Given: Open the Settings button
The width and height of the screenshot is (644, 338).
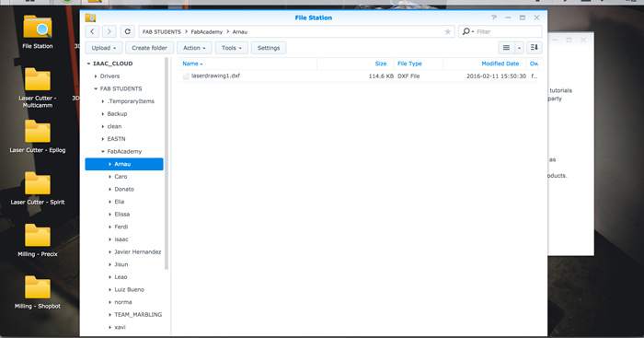Looking at the screenshot, I should 269,48.
